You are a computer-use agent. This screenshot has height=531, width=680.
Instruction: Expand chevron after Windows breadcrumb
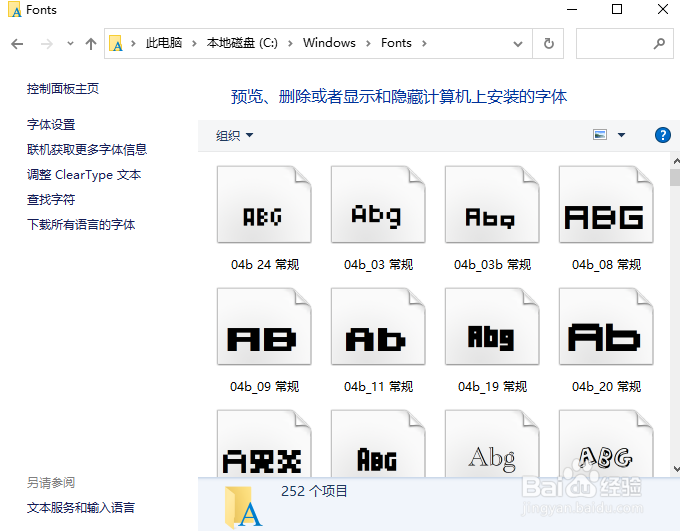pyautogui.click(x=368, y=43)
